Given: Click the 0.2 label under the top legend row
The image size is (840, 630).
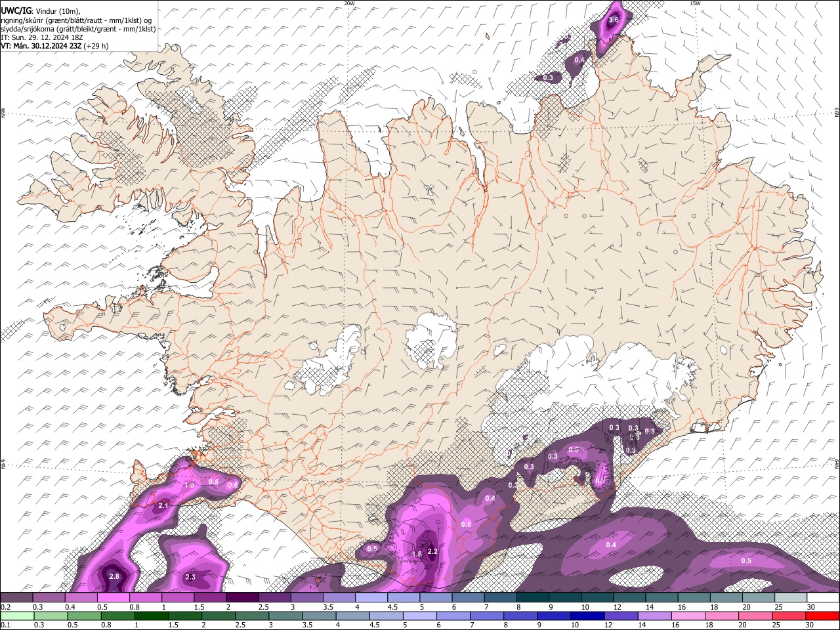Looking at the screenshot, I should pos(5,607).
